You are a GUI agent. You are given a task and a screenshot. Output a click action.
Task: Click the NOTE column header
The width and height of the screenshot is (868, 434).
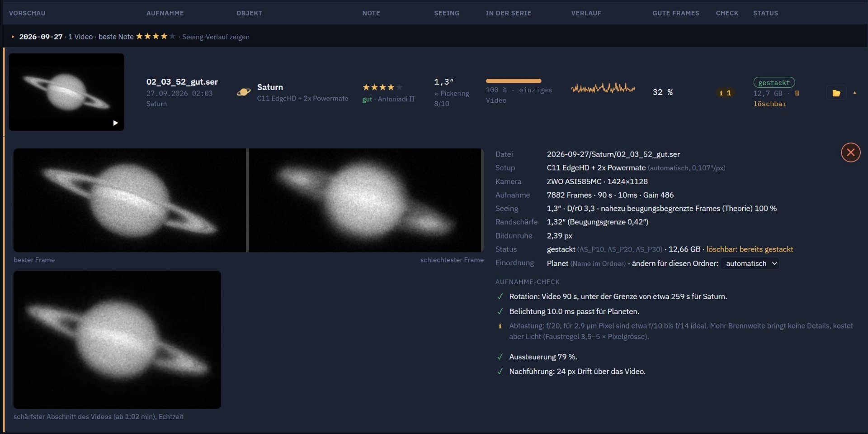click(371, 13)
